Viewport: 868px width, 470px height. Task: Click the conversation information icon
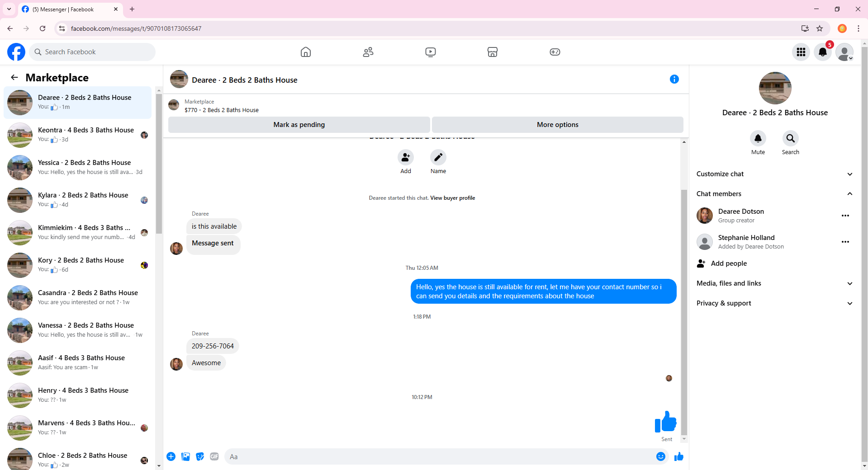pos(674,79)
